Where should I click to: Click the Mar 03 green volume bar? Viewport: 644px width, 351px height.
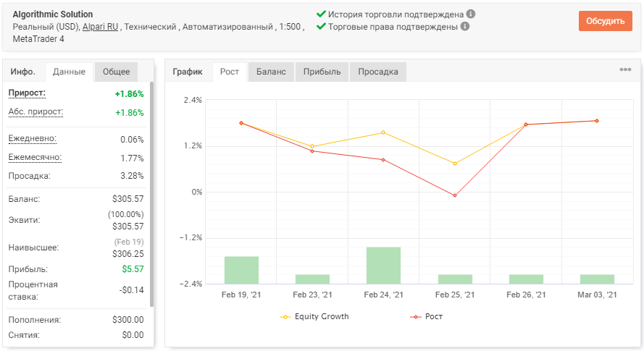pos(597,279)
